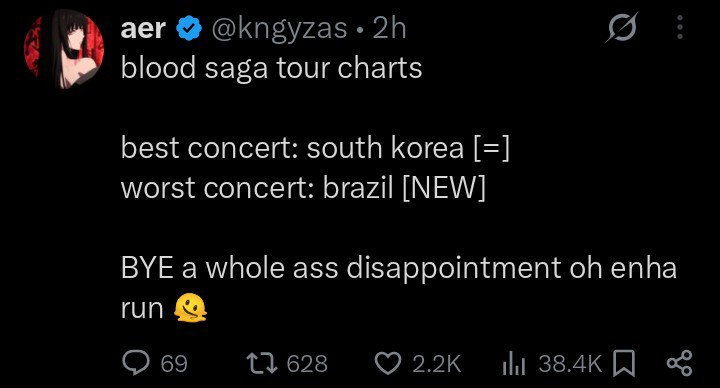720x388 pixels.
Task: Open the @kngyzas handle link
Action: tap(279, 29)
